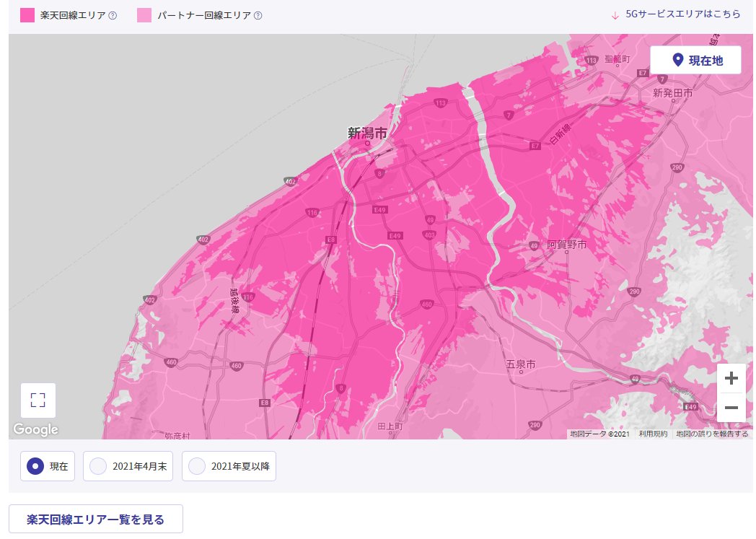Click the 新発田市 label on map
Viewport: 756px width, 539px height.
[672, 92]
